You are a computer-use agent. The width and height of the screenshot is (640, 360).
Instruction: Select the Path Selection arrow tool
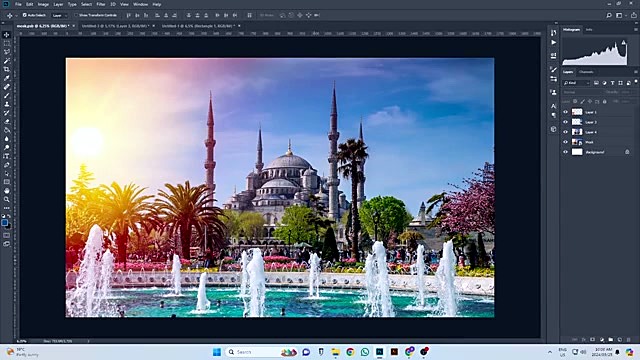click(x=7, y=173)
